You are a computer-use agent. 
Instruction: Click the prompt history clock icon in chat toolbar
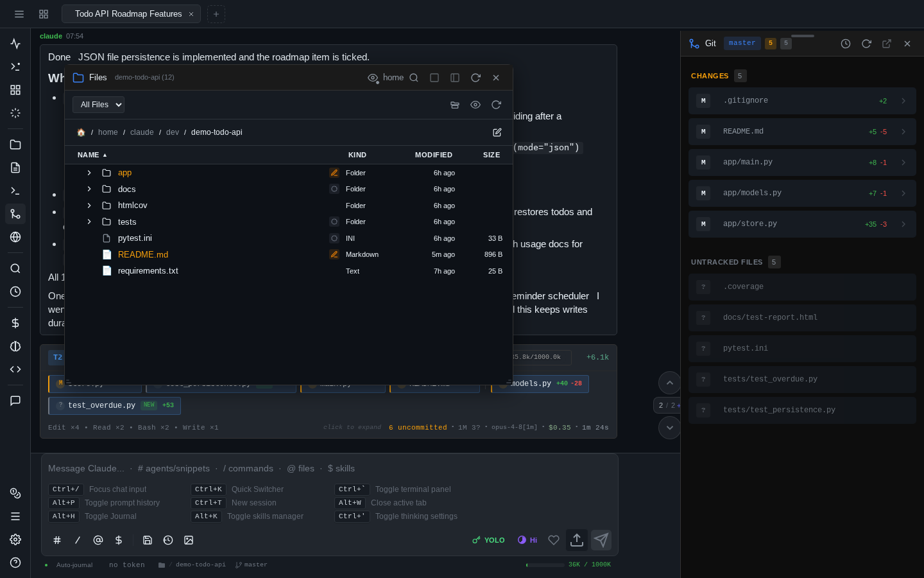tap(168, 540)
